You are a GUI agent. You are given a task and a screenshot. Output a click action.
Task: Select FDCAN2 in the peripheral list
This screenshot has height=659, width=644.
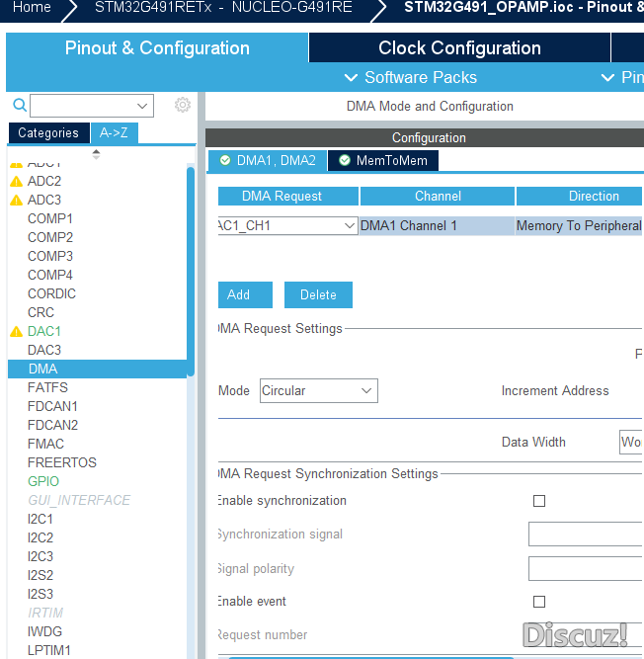tap(52, 425)
